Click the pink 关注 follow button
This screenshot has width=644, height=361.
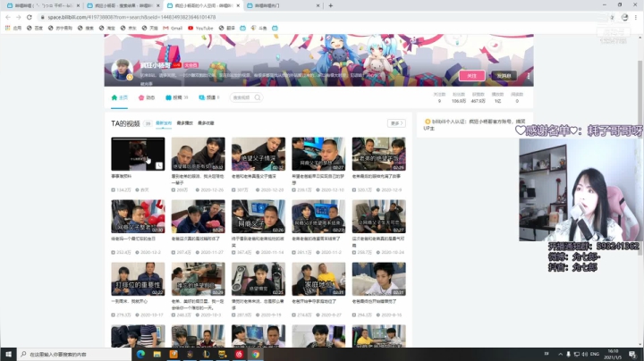tap(472, 75)
